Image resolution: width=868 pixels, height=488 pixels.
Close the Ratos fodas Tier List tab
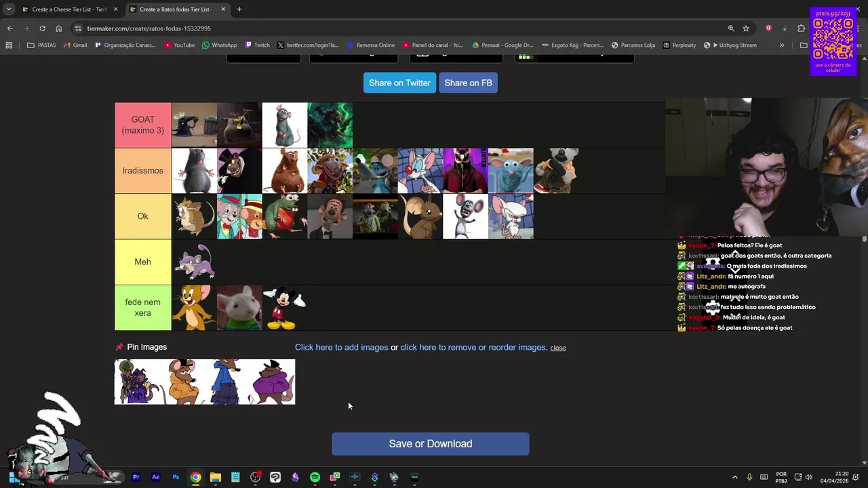pyautogui.click(x=223, y=9)
